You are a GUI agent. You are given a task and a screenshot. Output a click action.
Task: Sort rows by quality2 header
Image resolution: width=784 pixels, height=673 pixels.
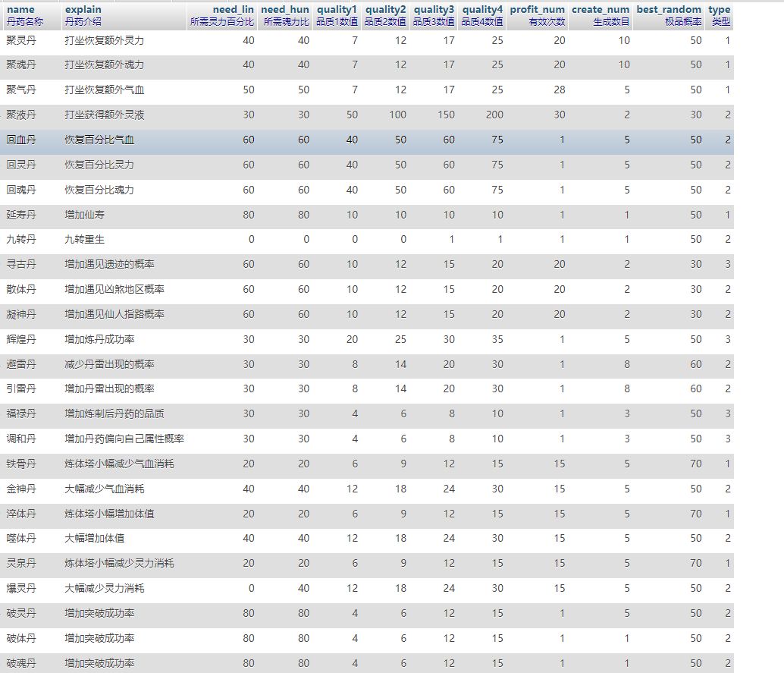point(385,10)
